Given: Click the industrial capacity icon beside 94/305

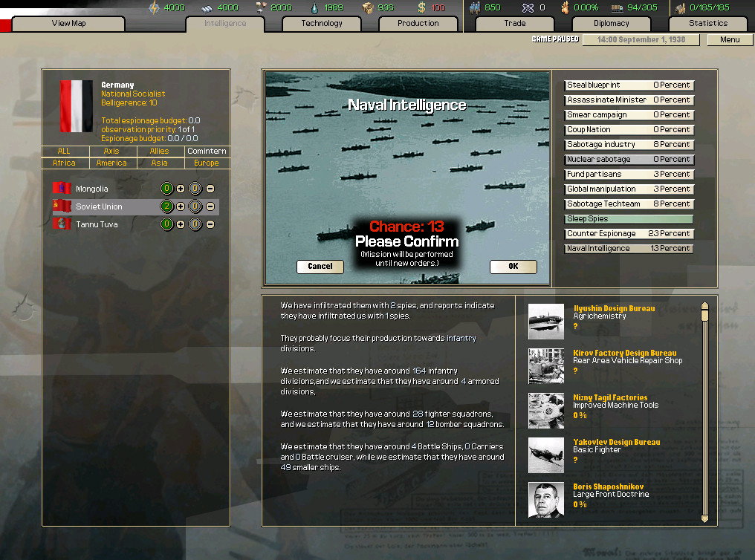Looking at the screenshot, I should 618,8.
